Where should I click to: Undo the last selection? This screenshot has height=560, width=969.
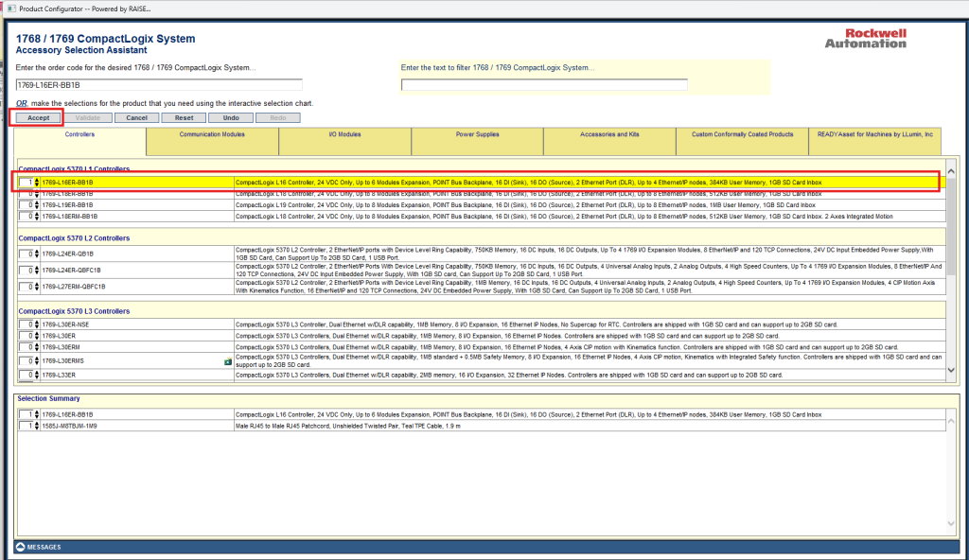tap(230, 118)
